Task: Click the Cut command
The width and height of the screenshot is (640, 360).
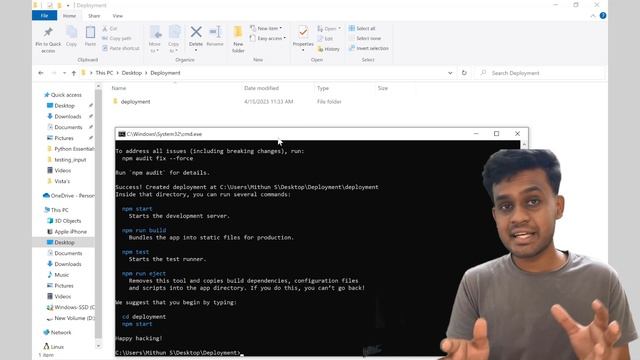Action: (x=110, y=29)
